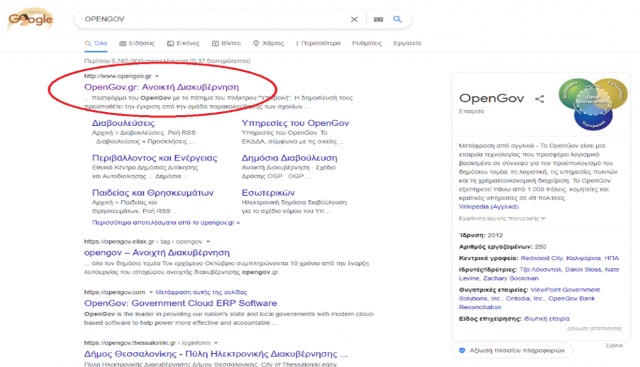640x367 pixels.
Task: Open OpenGov: Government Cloud ERP Software result
Action: click(x=180, y=303)
